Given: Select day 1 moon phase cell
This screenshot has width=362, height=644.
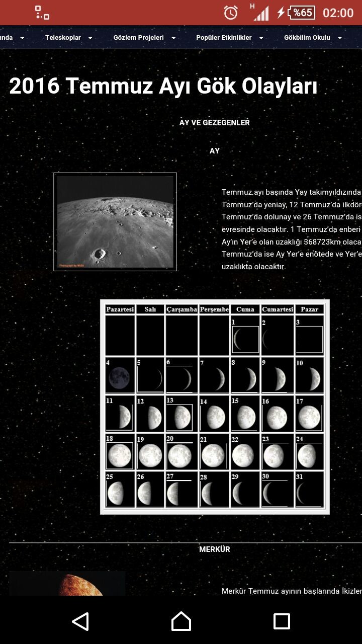Looking at the screenshot, I should pos(245,336).
